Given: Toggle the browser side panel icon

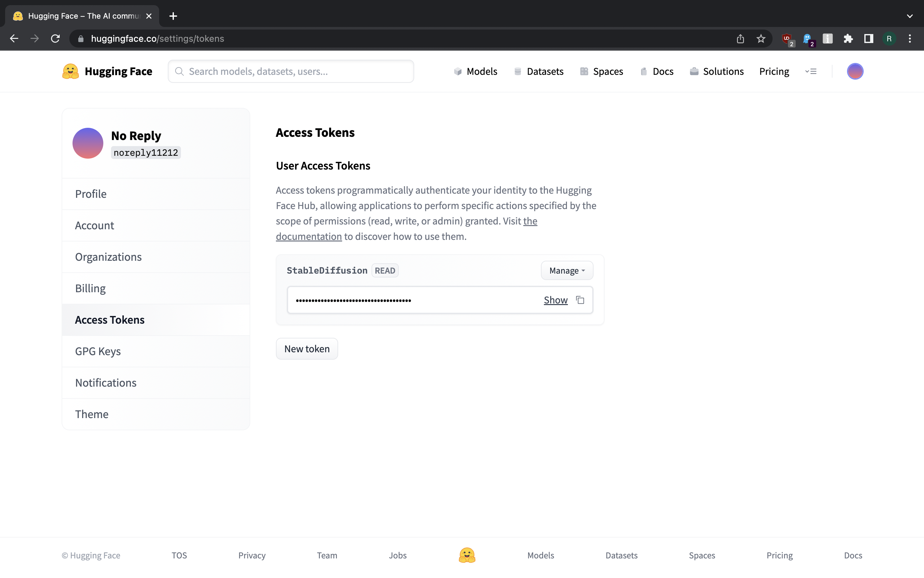Looking at the screenshot, I should point(868,39).
